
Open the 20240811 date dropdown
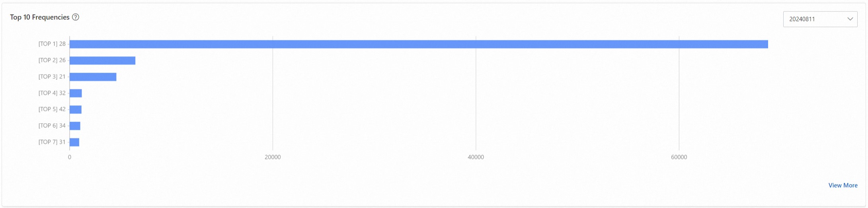tap(820, 19)
